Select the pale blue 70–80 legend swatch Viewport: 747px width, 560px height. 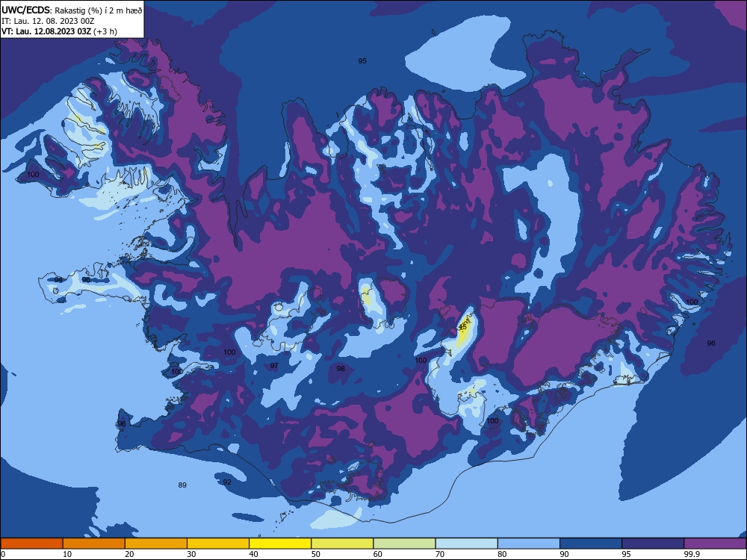466,544
